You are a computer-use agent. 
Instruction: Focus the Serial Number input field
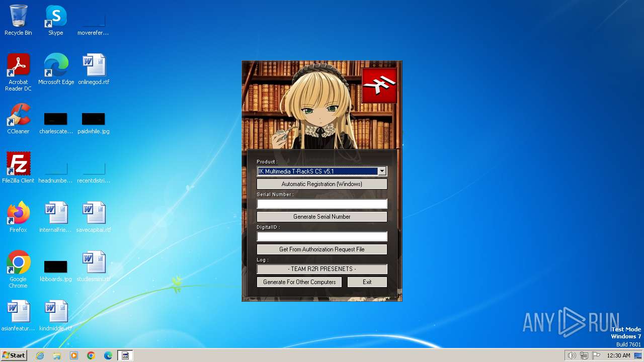(322, 204)
